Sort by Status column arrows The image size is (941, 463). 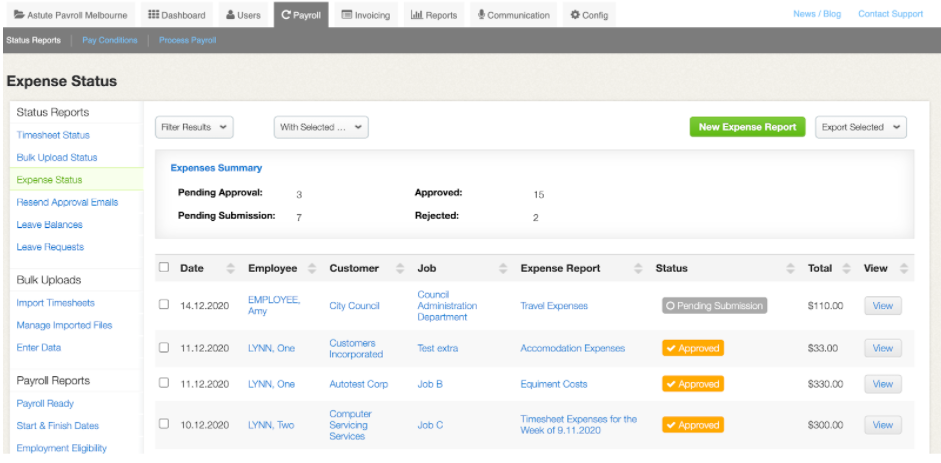(789, 268)
